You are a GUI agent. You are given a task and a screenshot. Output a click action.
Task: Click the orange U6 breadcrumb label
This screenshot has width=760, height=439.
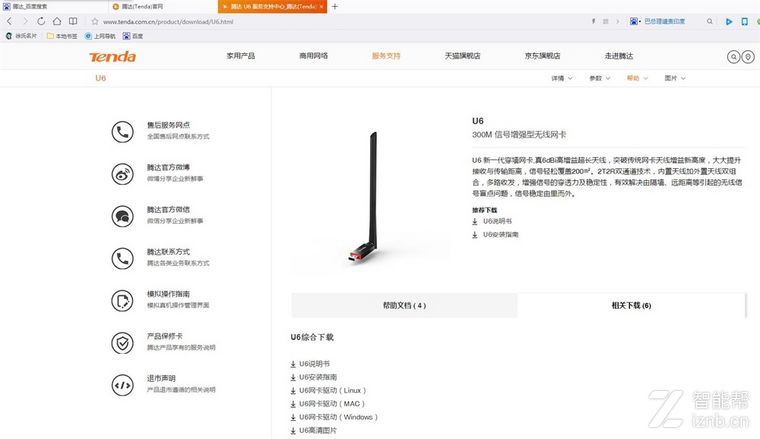point(100,78)
